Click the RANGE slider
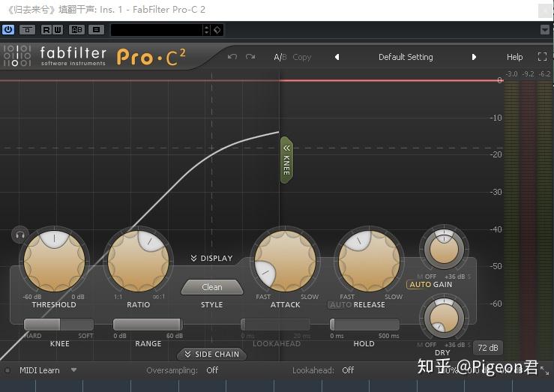554x392 pixels. coord(148,325)
